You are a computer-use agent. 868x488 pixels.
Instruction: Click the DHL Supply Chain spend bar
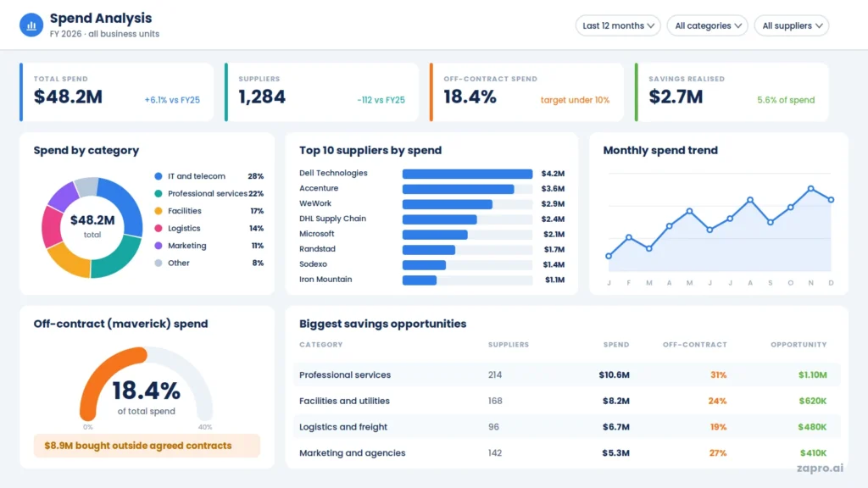[x=440, y=219]
